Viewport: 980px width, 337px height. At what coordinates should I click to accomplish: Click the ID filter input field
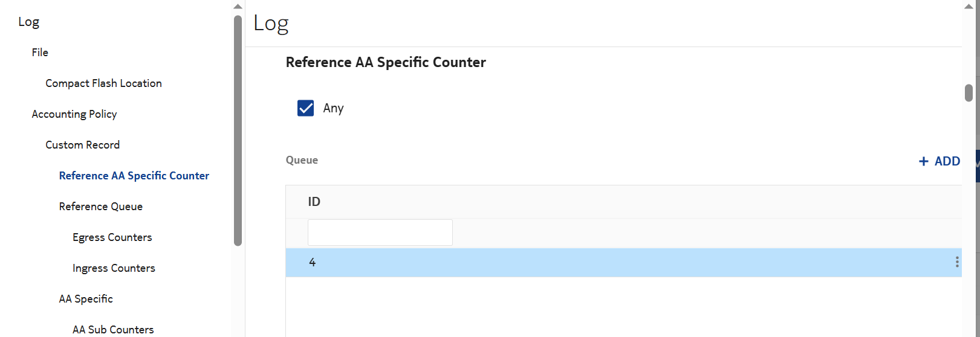coord(380,233)
